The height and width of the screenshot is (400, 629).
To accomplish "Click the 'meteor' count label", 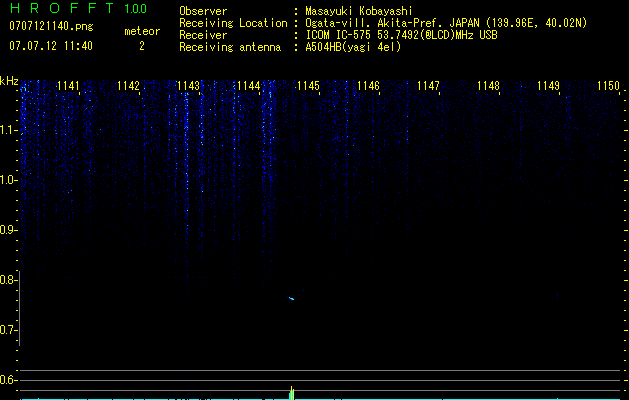I will click(x=142, y=31).
